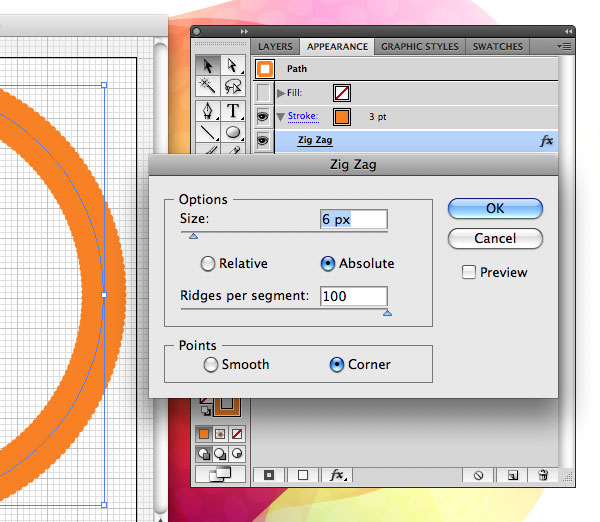
Task: Click the stroke box in toolbox
Action: [227, 406]
